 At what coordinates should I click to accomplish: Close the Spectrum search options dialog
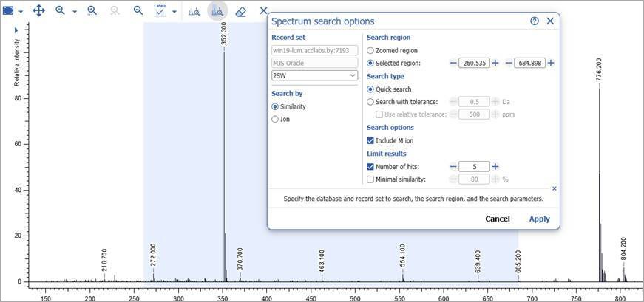click(550, 21)
